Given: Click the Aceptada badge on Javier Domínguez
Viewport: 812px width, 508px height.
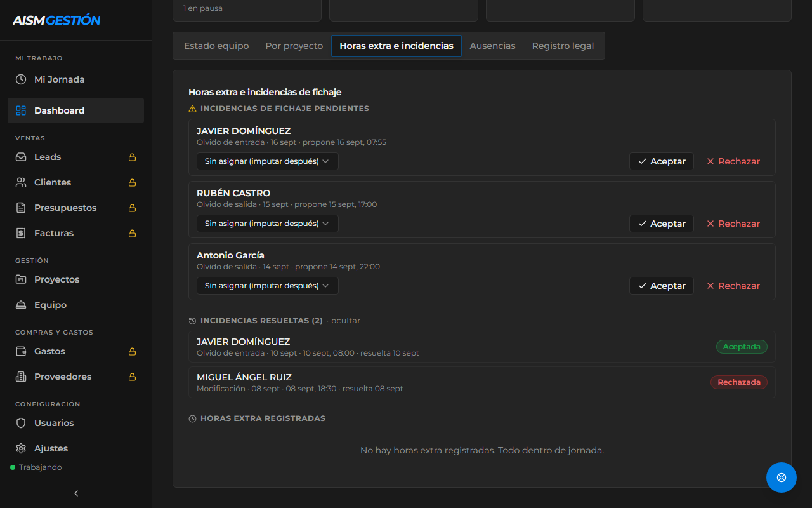Looking at the screenshot, I should click(x=742, y=347).
